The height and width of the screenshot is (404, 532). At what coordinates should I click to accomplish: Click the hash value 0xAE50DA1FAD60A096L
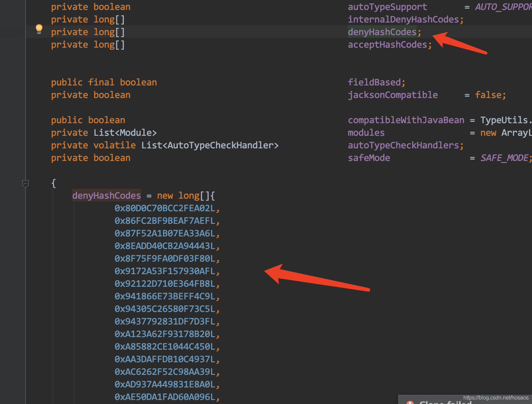[x=165, y=397]
